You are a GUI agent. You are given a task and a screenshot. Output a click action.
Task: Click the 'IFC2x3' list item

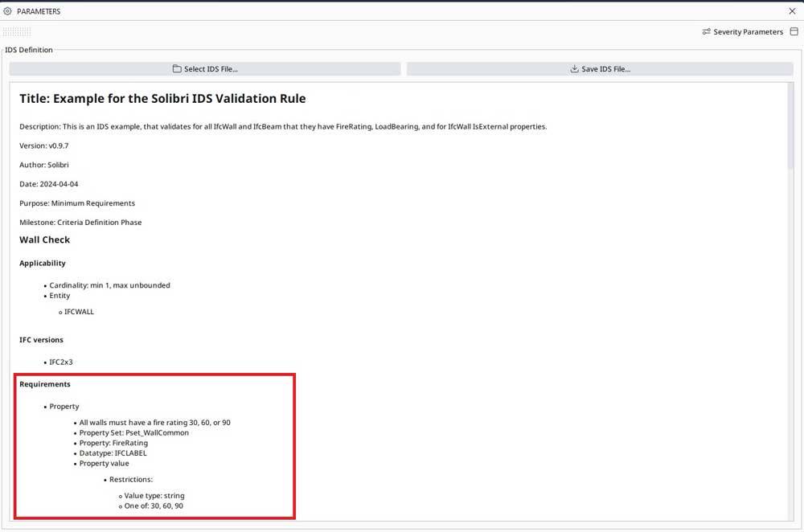(61, 362)
